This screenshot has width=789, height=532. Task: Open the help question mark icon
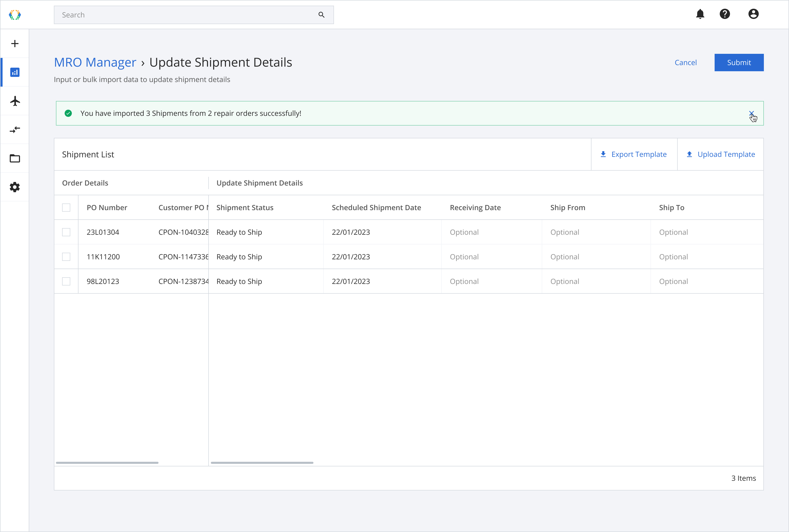pyautogui.click(x=725, y=14)
